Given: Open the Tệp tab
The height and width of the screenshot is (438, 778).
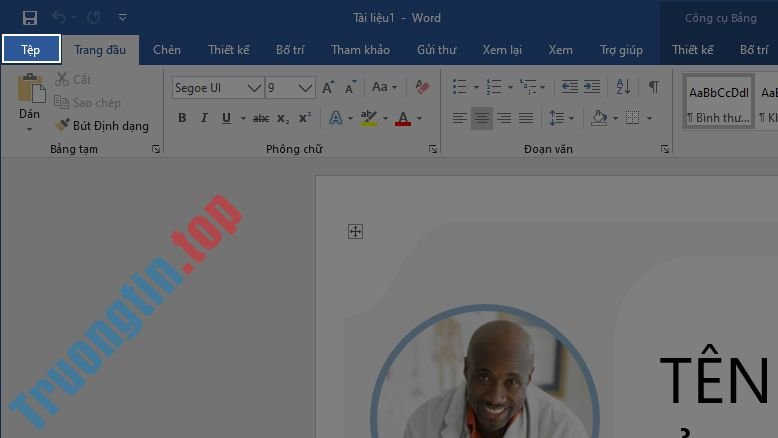Looking at the screenshot, I should pyautogui.click(x=31, y=49).
